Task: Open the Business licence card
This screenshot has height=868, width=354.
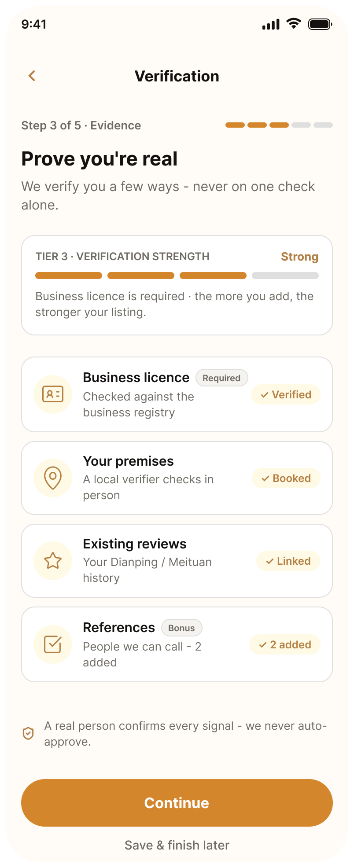Action: tap(177, 394)
